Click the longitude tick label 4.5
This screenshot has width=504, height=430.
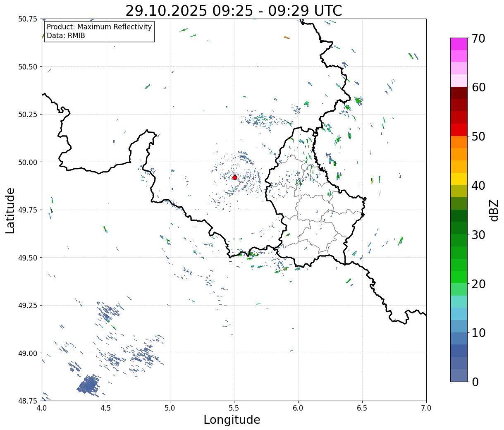pyautogui.click(x=106, y=408)
